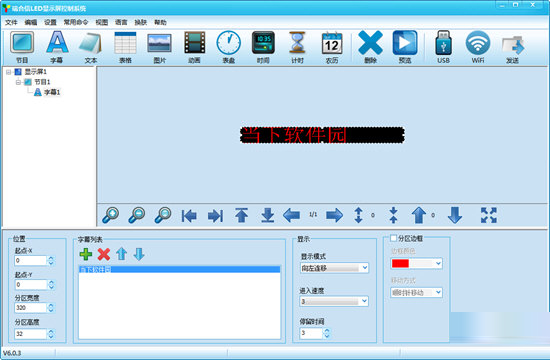
Task: Enable the 分区边框 checkbox
Action: pos(394,238)
